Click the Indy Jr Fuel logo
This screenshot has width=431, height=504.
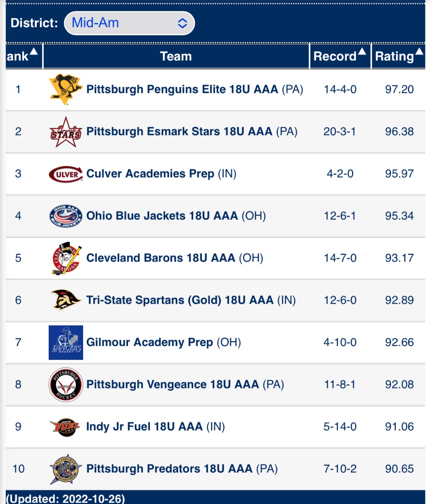(x=65, y=427)
